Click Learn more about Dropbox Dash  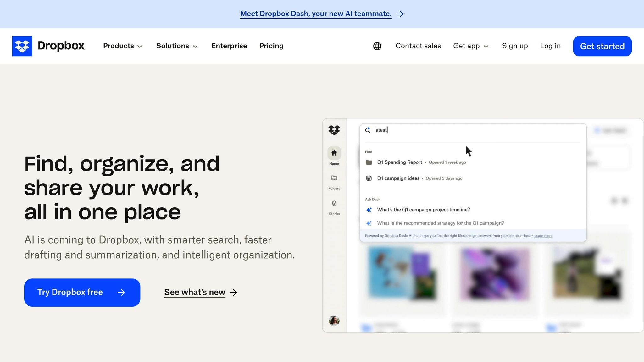click(x=543, y=236)
